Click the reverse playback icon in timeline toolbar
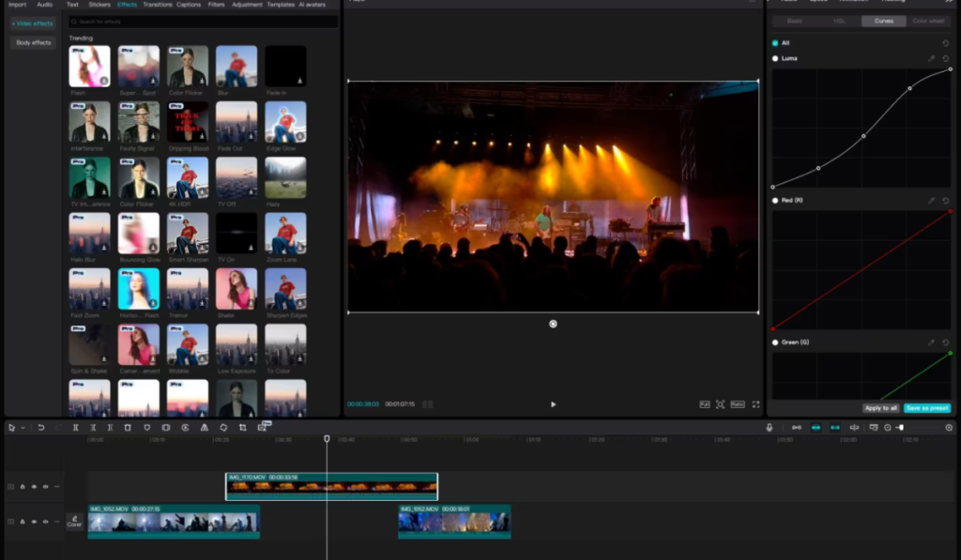Image resolution: width=961 pixels, height=560 pixels. point(185,428)
